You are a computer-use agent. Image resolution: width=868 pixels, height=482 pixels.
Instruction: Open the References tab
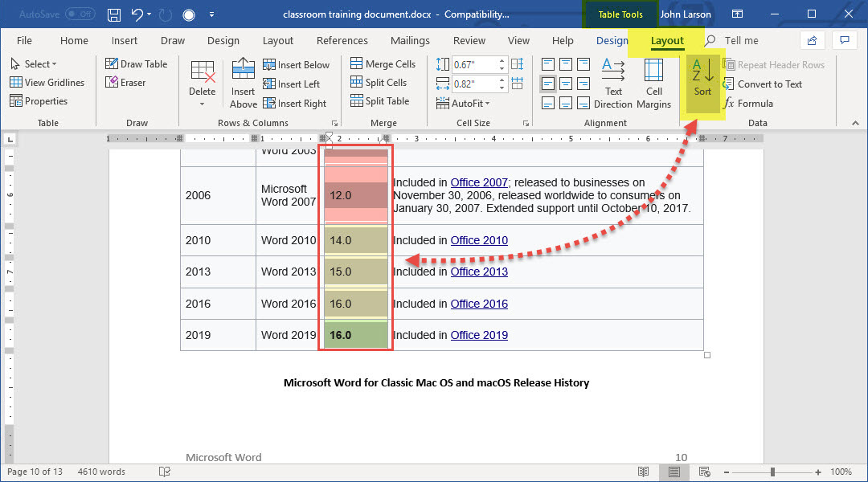tap(342, 41)
